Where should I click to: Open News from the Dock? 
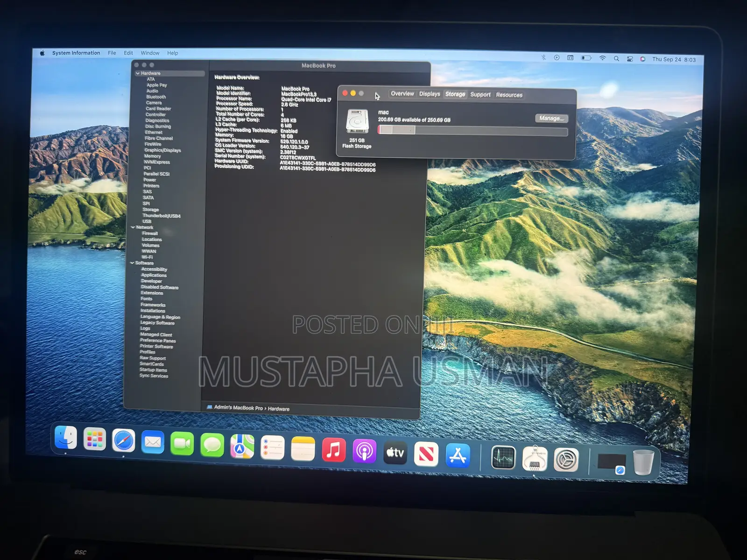click(x=426, y=455)
